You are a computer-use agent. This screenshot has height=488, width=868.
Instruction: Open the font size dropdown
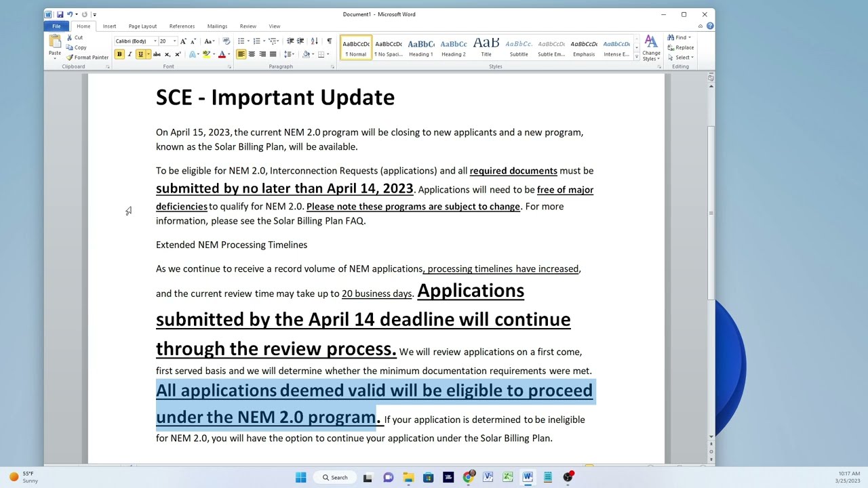click(x=174, y=41)
